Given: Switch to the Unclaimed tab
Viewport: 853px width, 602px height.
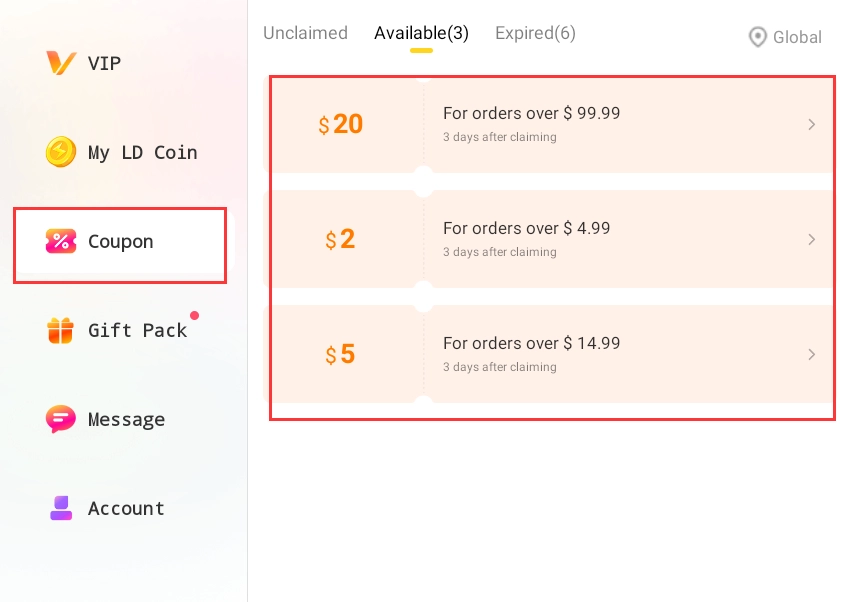Looking at the screenshot, I should pos(305,33).
